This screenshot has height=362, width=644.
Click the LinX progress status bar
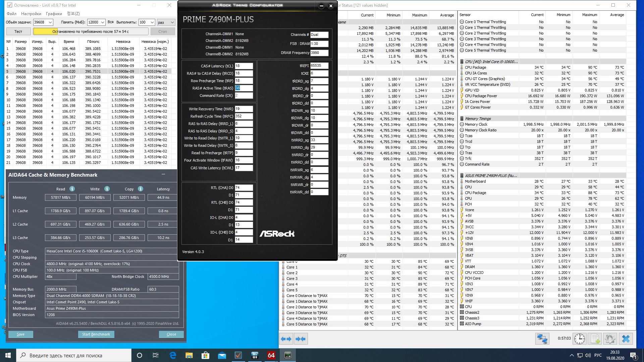(x=91, y=32)
